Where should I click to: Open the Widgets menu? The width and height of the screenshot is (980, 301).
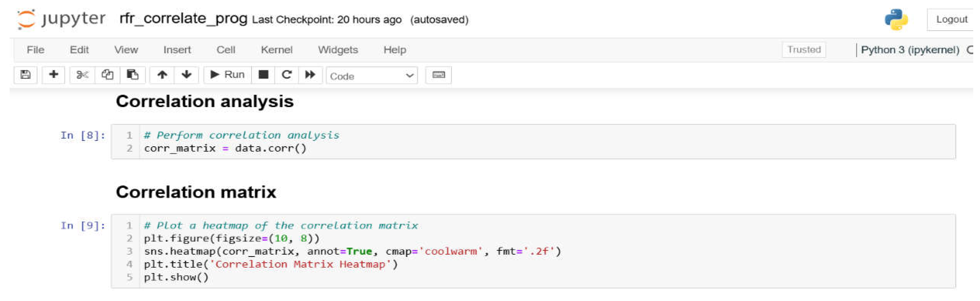[338, 50]
